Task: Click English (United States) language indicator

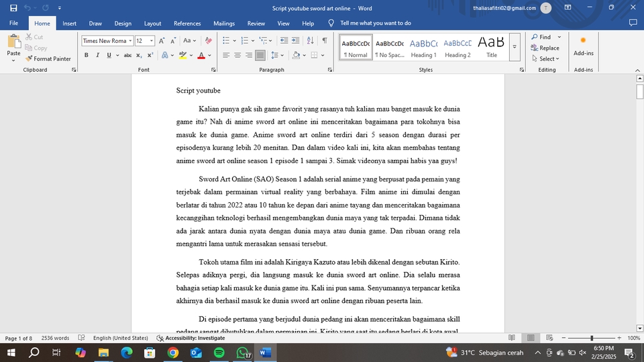Action: tap(120, 338)
